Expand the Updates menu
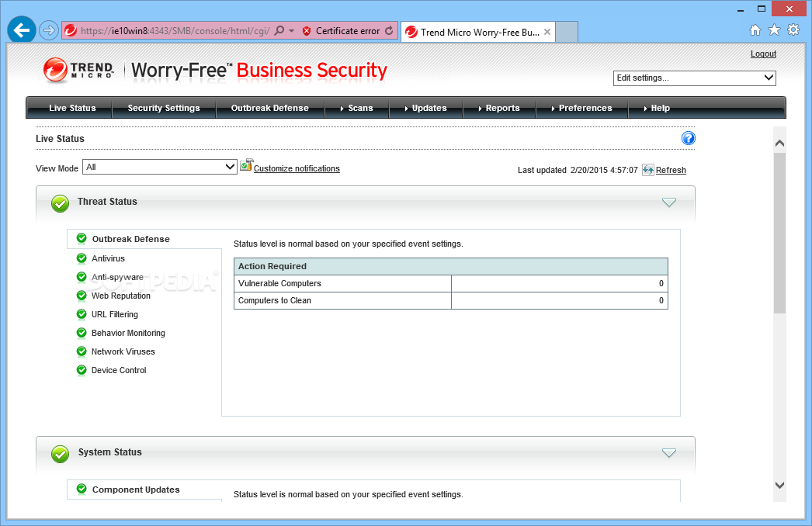 425,108
